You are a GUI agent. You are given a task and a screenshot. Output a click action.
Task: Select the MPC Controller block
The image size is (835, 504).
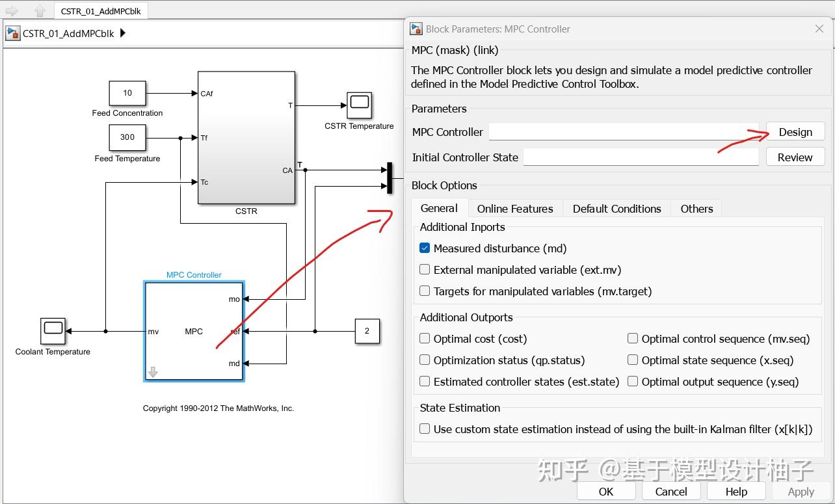point(193,331)
